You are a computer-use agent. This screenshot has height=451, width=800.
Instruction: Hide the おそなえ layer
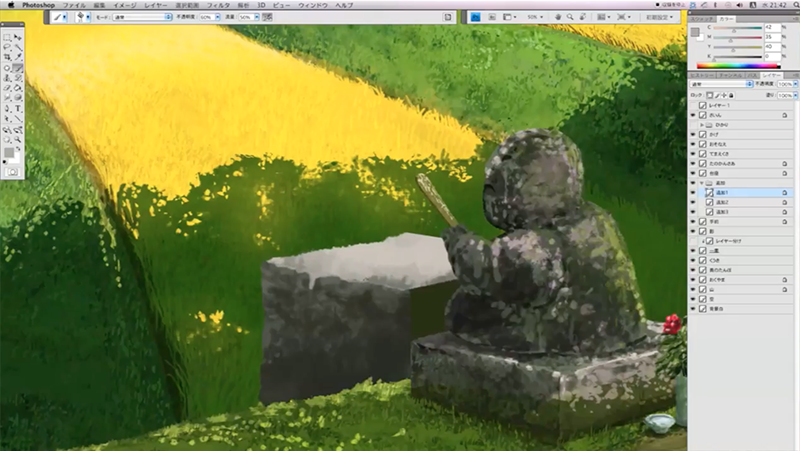click(x=693, y=144)
